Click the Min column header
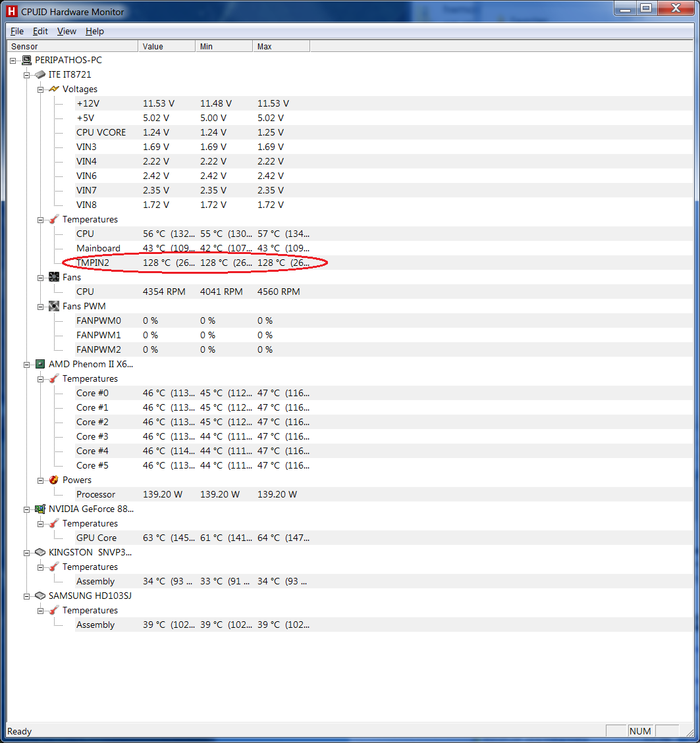 point(224,47)
